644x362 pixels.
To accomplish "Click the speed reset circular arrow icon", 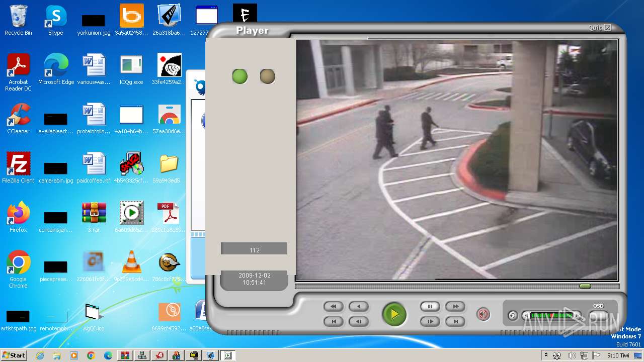I will (x=512, y=316).
